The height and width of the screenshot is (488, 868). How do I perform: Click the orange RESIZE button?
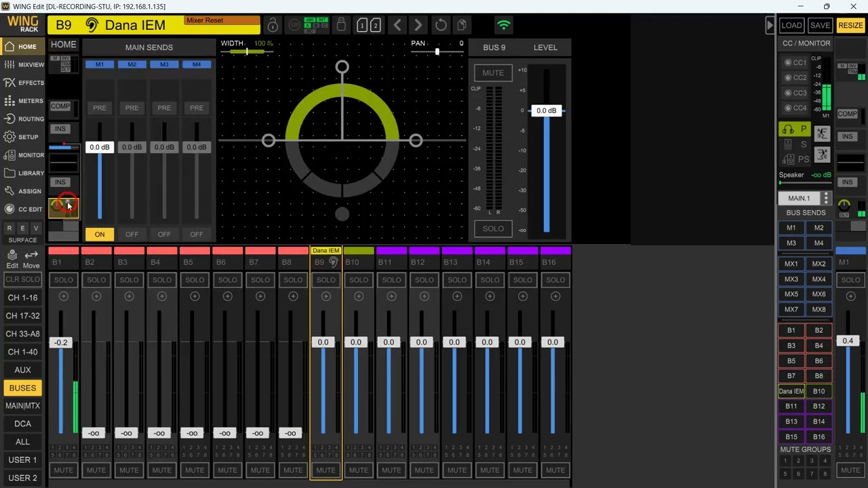[850, 26]
